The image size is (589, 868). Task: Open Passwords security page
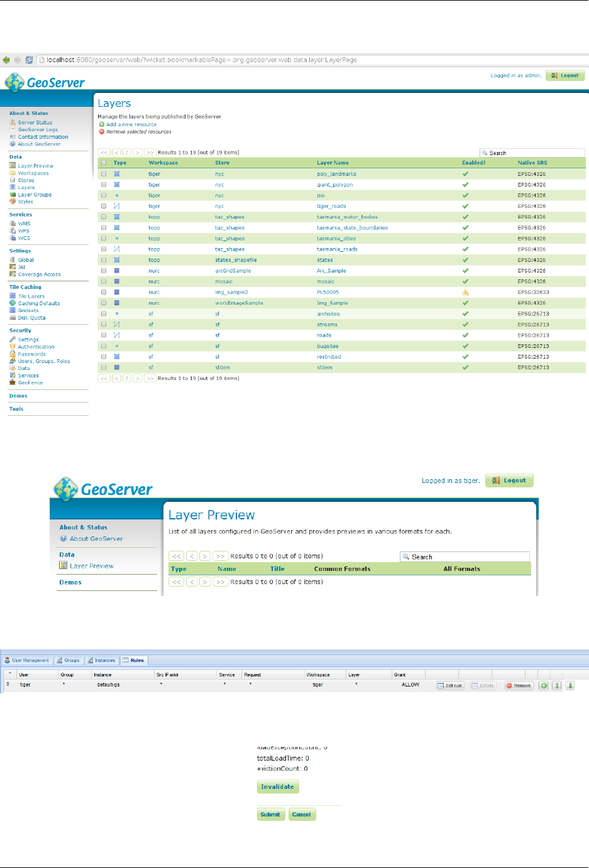point(31,354)
